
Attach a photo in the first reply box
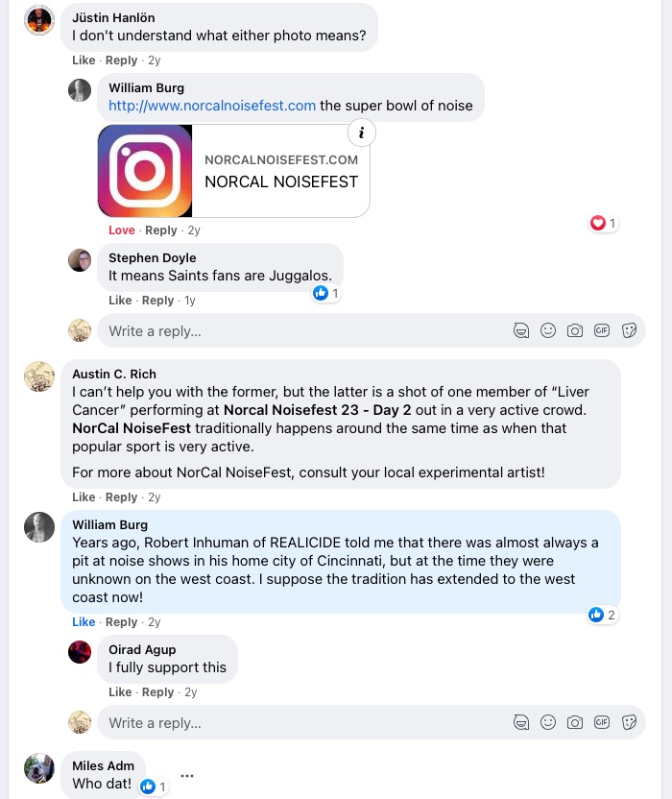(575, 330)
